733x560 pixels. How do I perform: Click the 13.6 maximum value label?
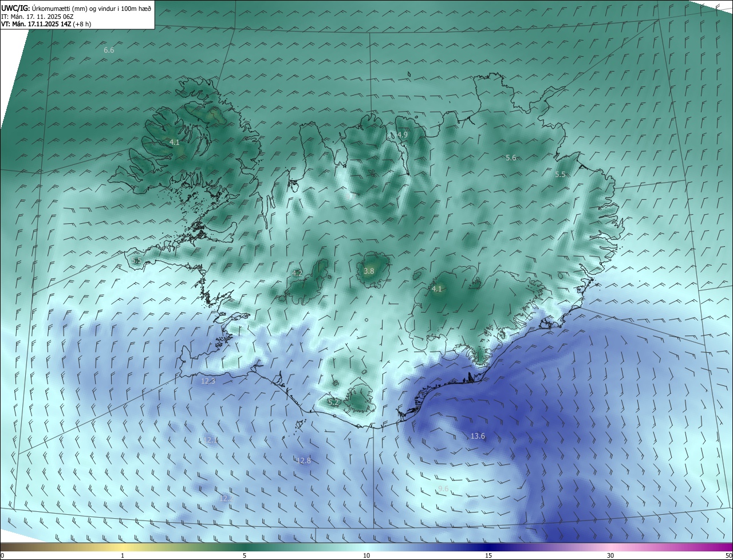(x=478, y=436)
